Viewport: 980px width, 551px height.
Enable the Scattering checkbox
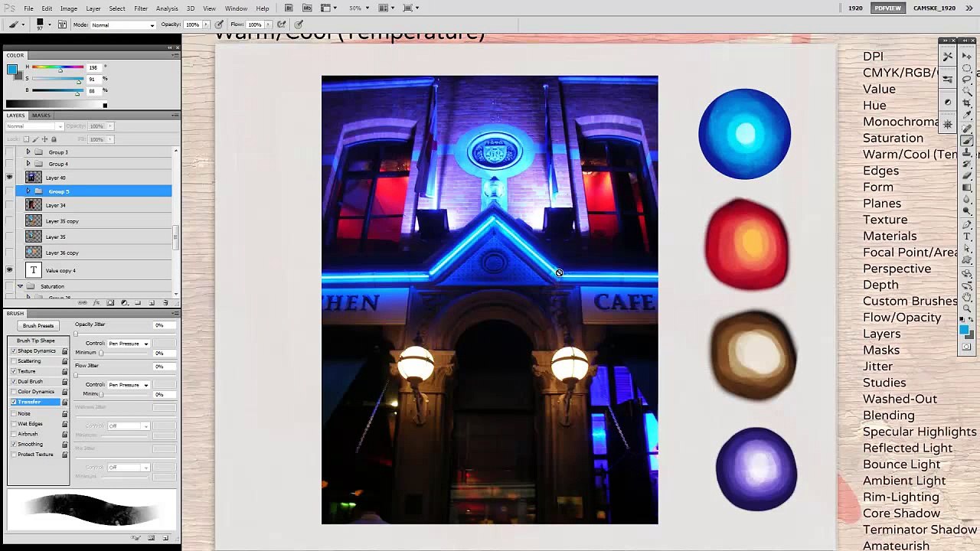click(14, 360)
